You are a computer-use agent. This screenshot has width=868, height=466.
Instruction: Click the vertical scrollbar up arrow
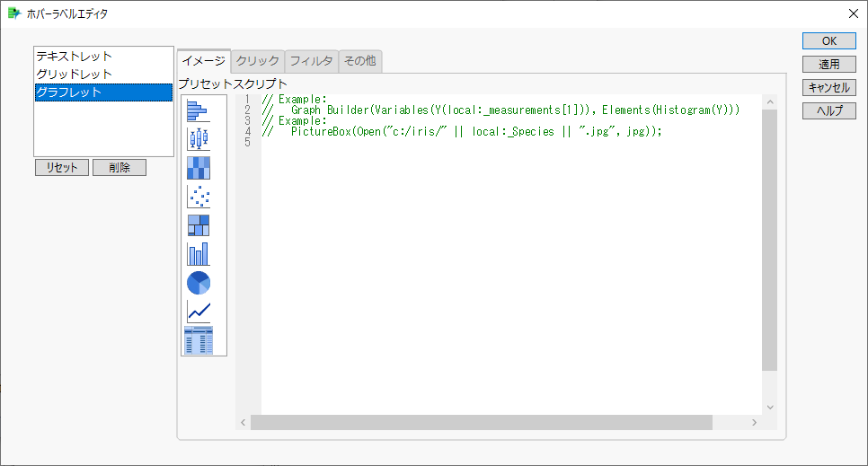pyautogui.click(x=769, y=101)
